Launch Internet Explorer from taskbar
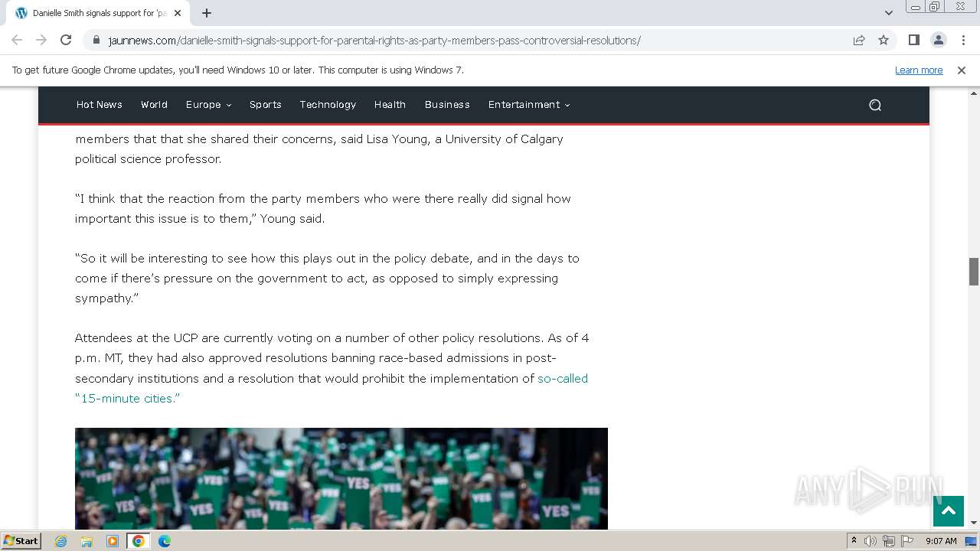This screenshot has height=551, width=980. pos(60,541)
